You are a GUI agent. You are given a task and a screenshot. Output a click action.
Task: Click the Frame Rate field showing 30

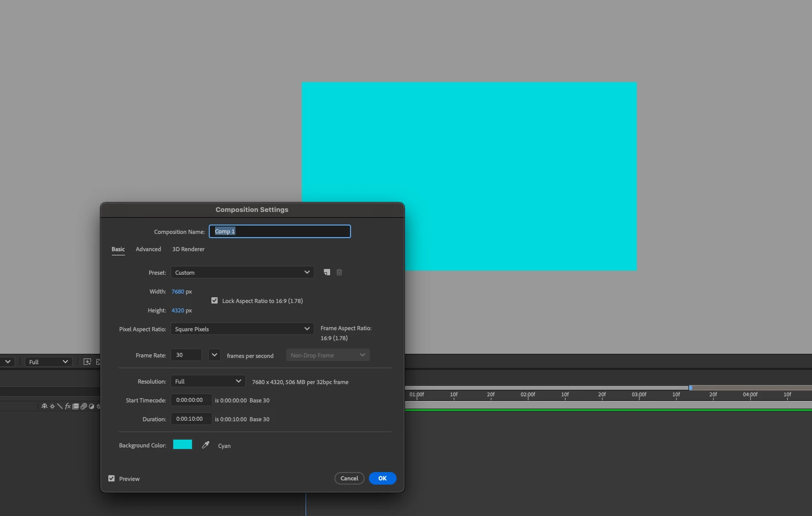pyautogui.click(x=186, y=355)
